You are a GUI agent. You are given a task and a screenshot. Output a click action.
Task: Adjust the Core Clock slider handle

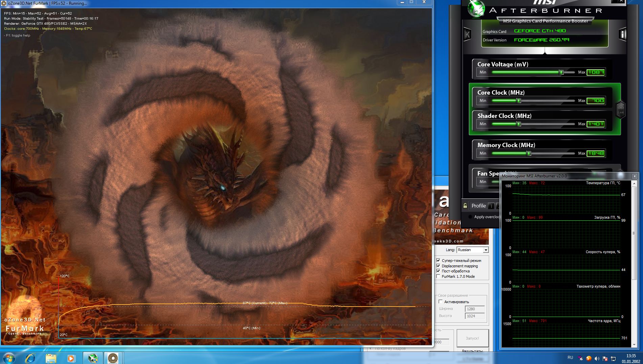pos(519,101)
